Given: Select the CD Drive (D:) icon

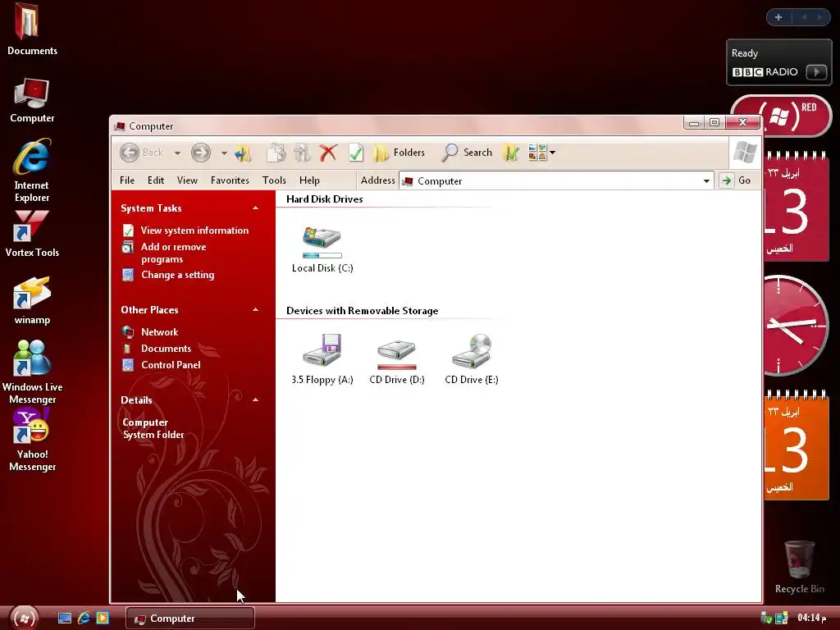Looking at the screenshot, I should pyautogui.click(x=397, y=360).
